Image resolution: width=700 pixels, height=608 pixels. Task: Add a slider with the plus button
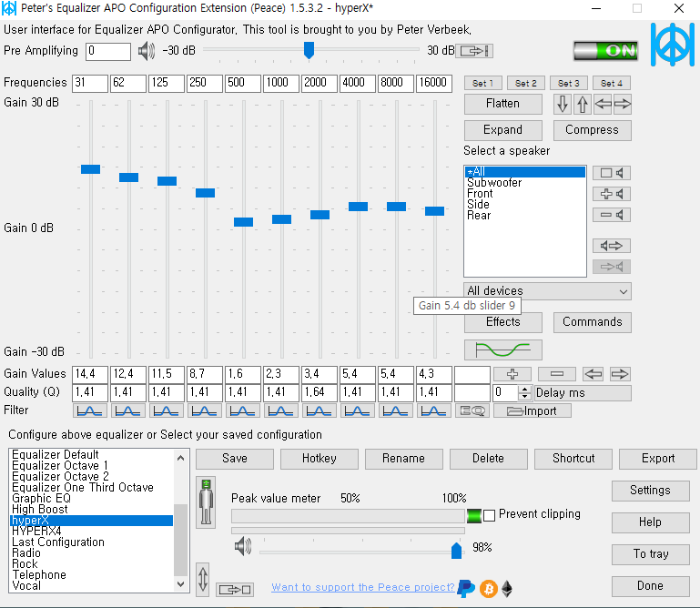pos(512,374)
